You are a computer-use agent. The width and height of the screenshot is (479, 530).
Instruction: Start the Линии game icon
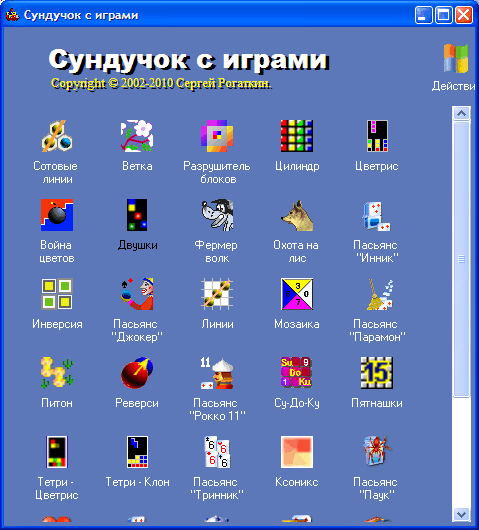click(x=217, y=294)
